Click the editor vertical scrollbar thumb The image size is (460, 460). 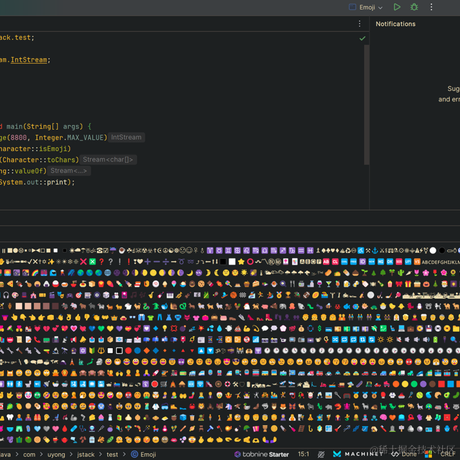pos(367,105)
